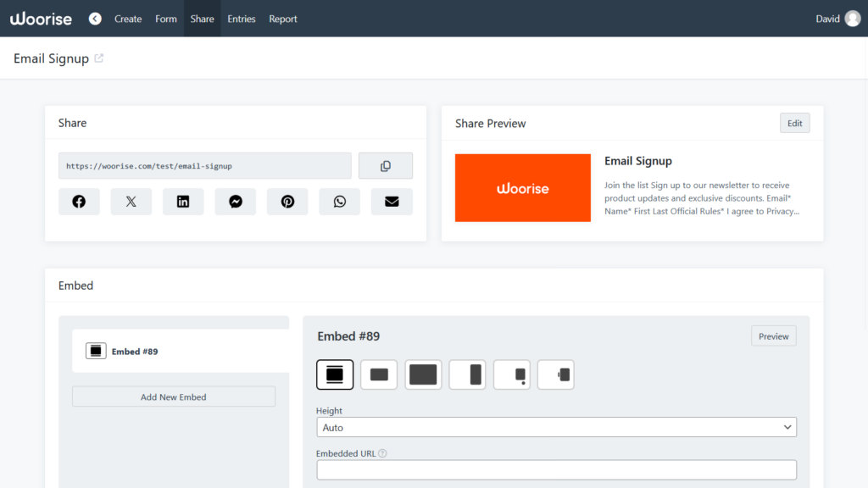Screen dimensions: 868x488
Task: Open the Height dropdown set to Auto
Action: [556, 427]
